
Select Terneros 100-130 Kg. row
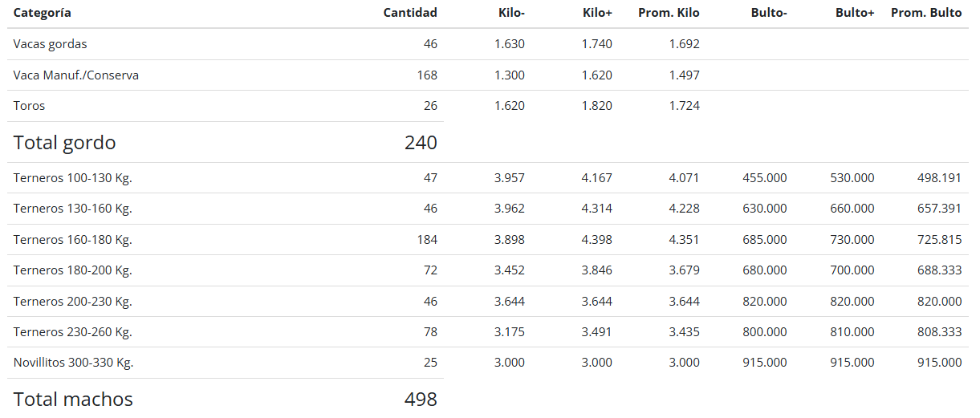point(488,178)
